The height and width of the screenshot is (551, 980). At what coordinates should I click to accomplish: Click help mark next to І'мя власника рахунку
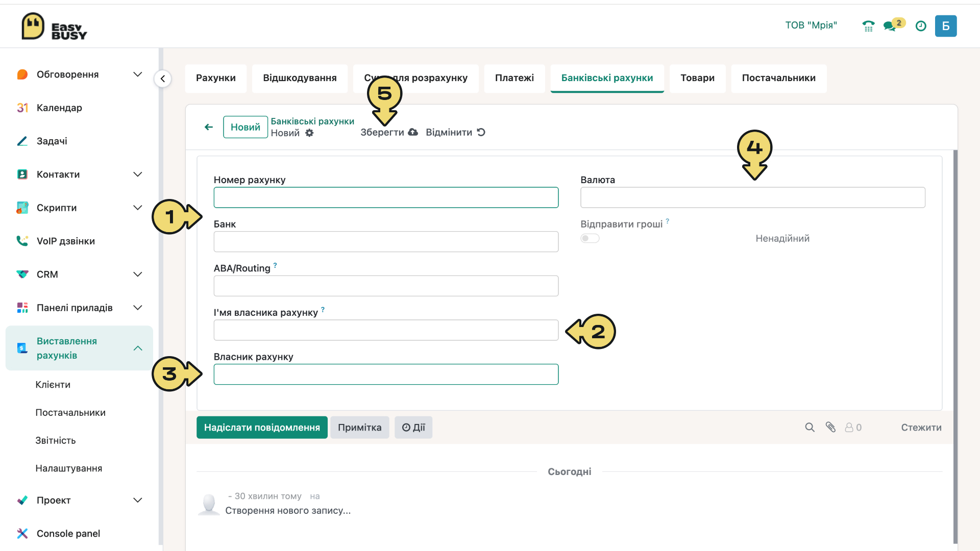323,310
